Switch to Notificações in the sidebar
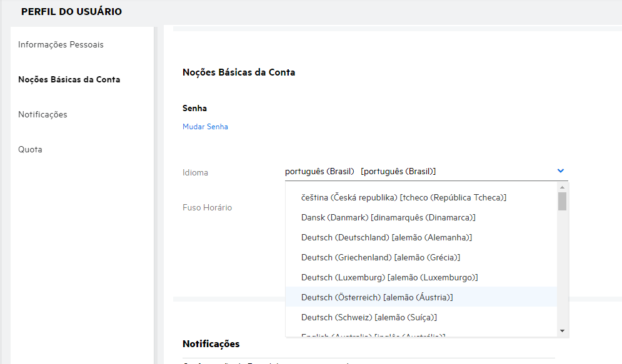 coord(43,115)
